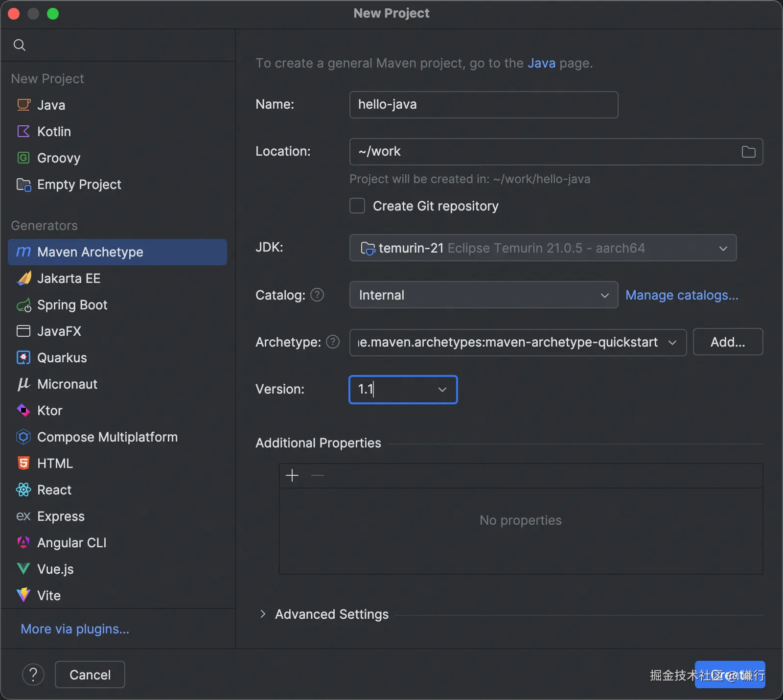The height and width of the screenshot is (700, 783).
Task: Click the Archetype help question mark
Action: point(333,342)
